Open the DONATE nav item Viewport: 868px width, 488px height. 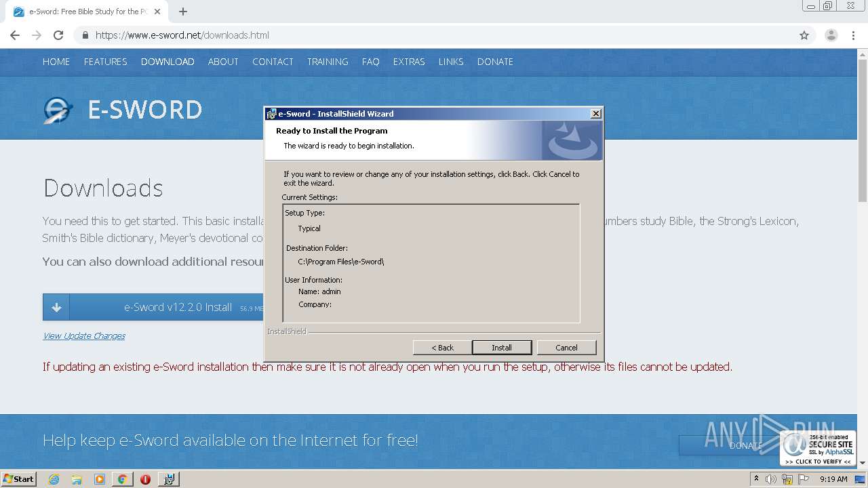tap(495, 62)
